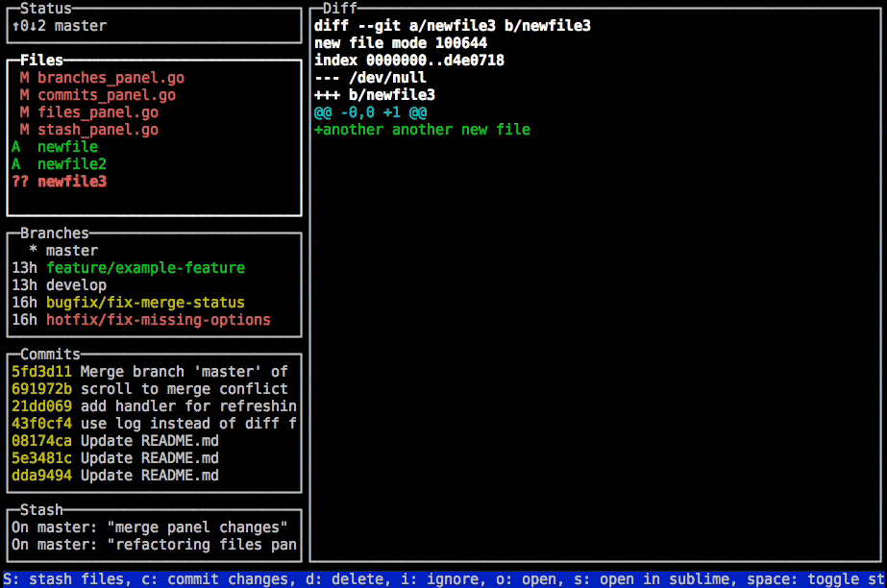
Task: Click the 'index 0000000..d4e0718' line
Action: point(409,60)
